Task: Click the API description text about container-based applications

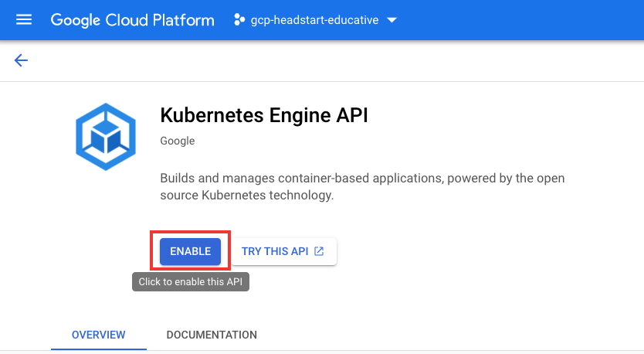Action: 362,186
